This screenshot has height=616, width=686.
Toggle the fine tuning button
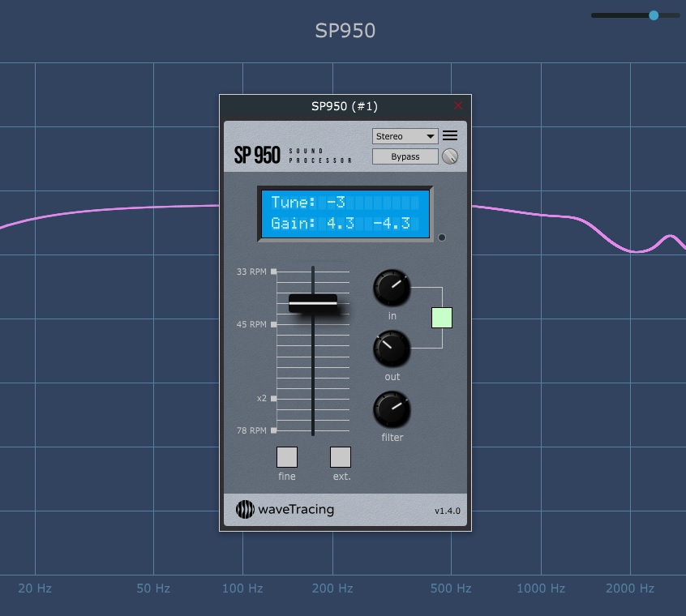tap(287, 457)
